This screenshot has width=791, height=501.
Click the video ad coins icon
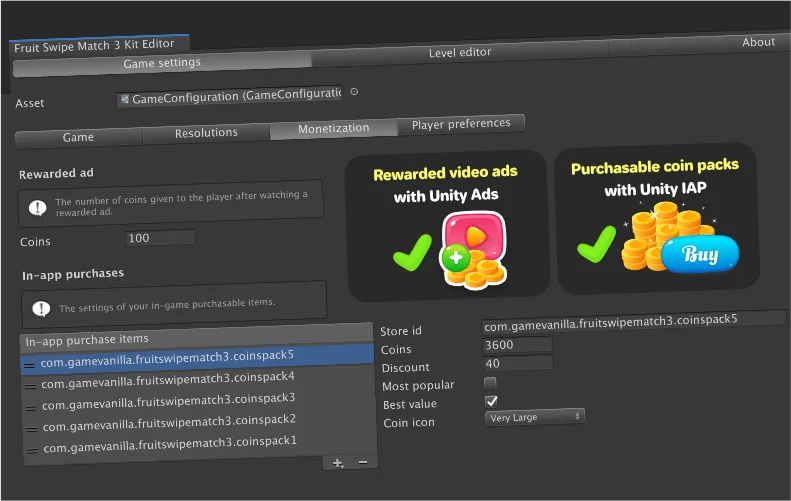pos(473,250)
